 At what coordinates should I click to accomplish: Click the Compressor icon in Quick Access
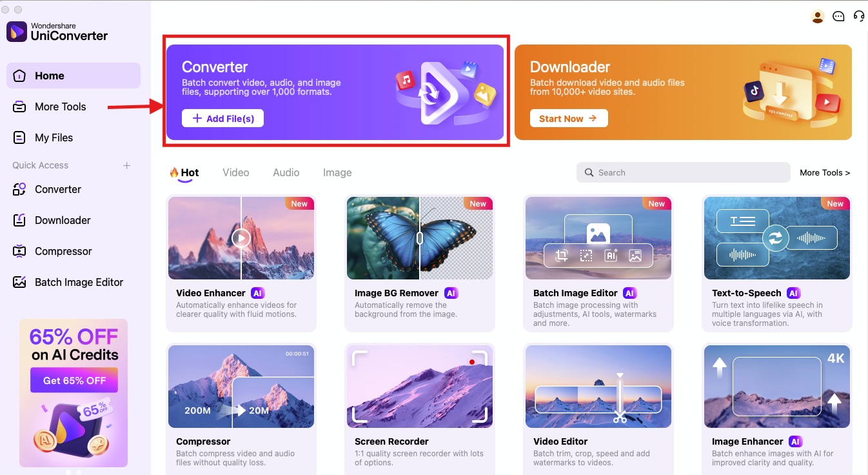[x=19, y=251]
